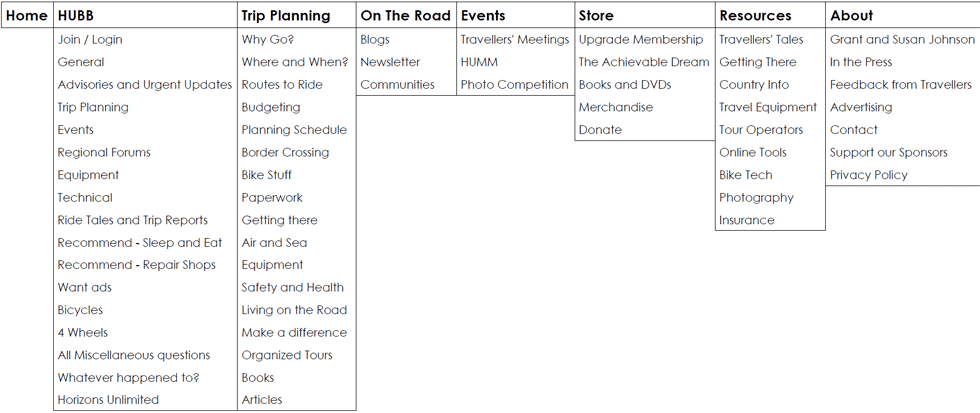This screenshot has width=980, height=413.
Task: Select Recommend - Repair Shops
Action: click(136, 265)
